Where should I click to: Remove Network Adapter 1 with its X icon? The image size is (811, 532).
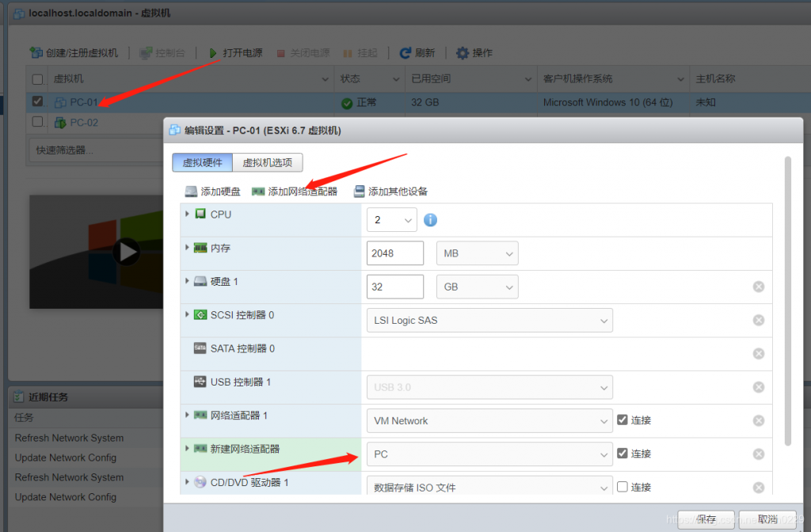(759, 421)
